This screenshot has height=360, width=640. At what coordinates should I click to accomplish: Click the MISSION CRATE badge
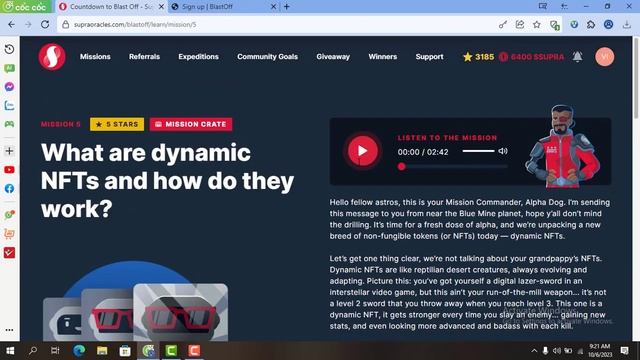coord(191,124)
